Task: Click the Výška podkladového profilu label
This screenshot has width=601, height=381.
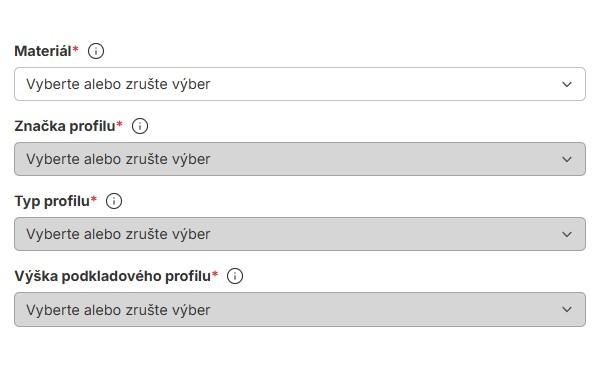Action: tap(113, 276)
